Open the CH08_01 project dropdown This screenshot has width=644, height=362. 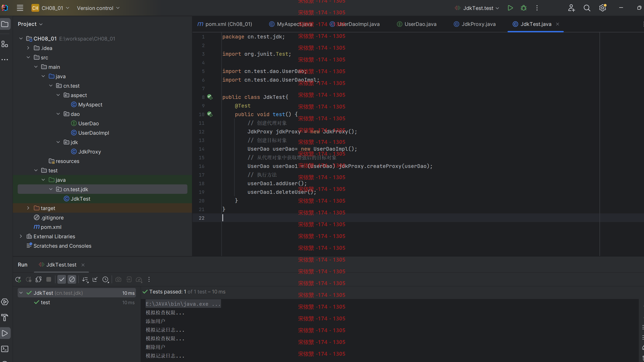tap(51, 8)
